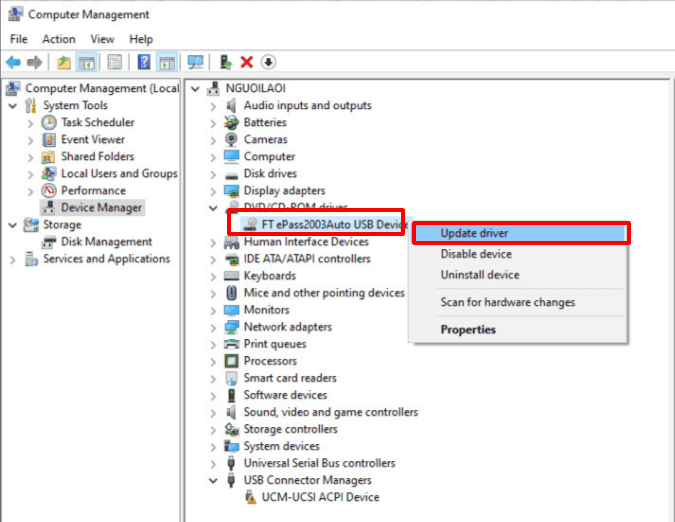The image size is (675, 522).
Task: Click the Local Users and Groups icon
Action: pyautogui.click(x=49, y=174)
